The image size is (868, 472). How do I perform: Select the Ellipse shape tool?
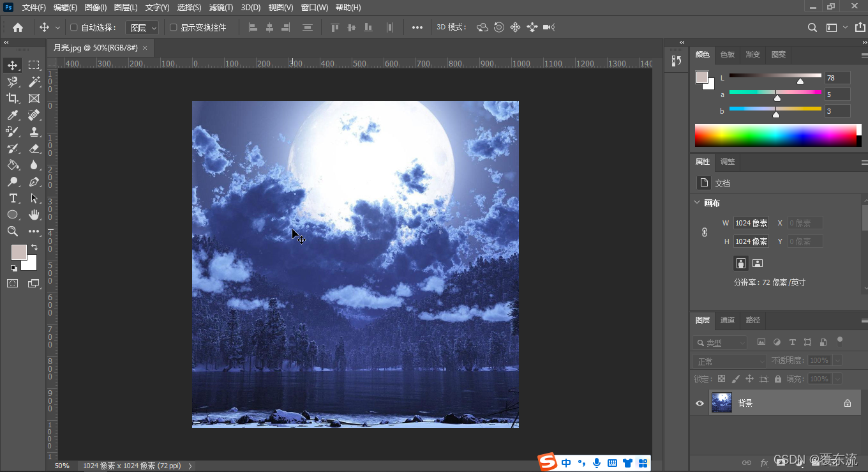pyautogui.click(x=13, y=215)
